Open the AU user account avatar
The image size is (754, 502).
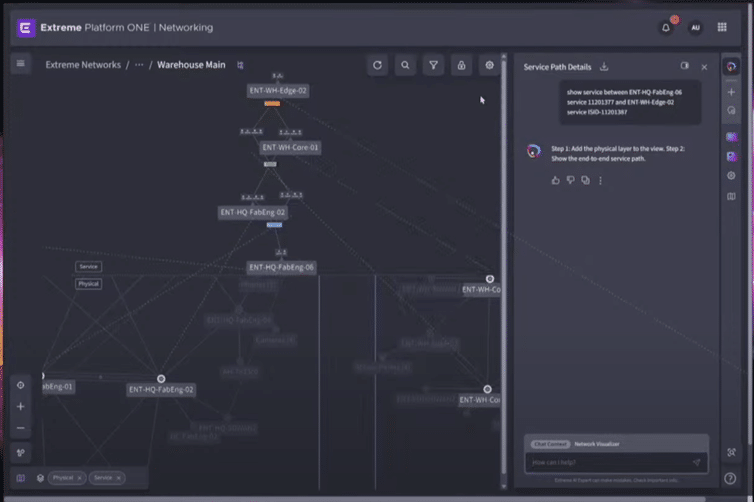pos(695,28)
